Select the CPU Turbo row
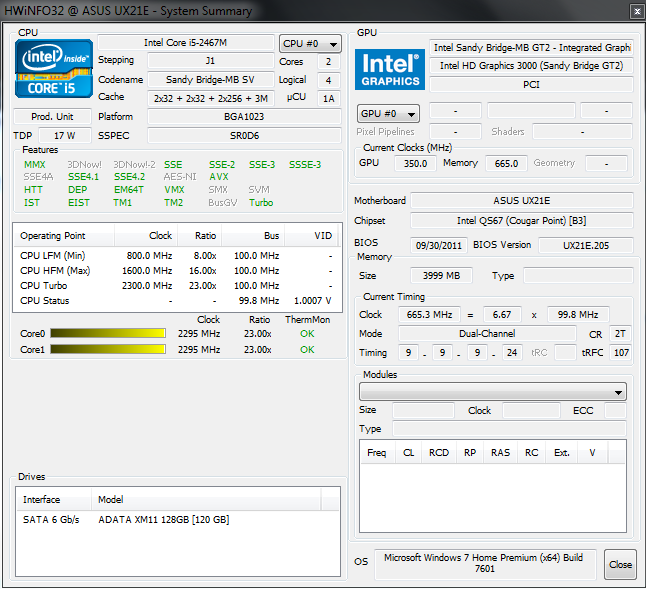646x589 pixels. pos(177,286)
